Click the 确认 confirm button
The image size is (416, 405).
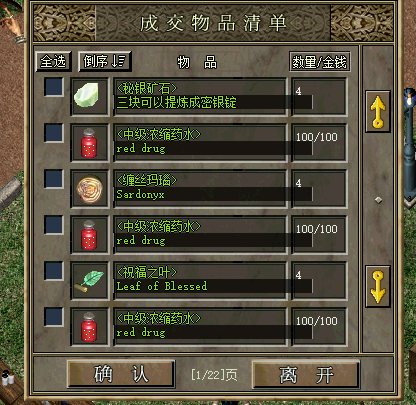pos(121,374)
